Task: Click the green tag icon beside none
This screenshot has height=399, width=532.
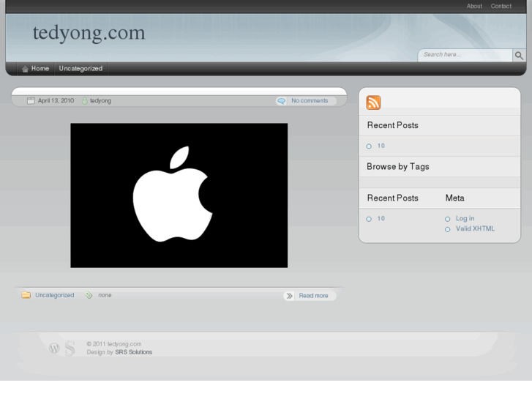Action: click(89, 295)
